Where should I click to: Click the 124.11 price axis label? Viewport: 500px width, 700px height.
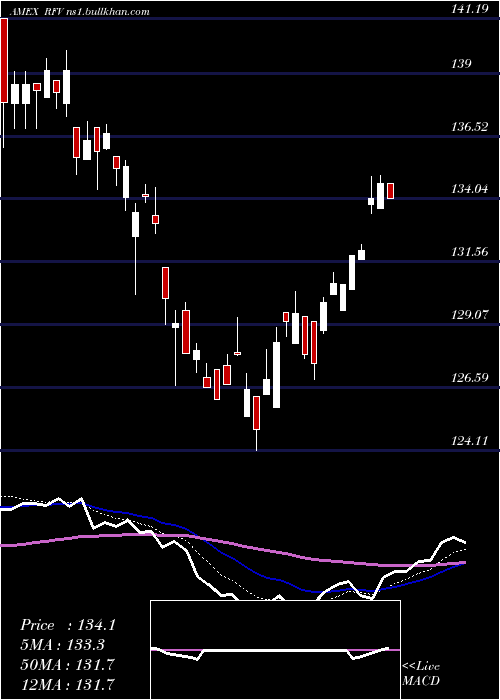pos(469,441)
